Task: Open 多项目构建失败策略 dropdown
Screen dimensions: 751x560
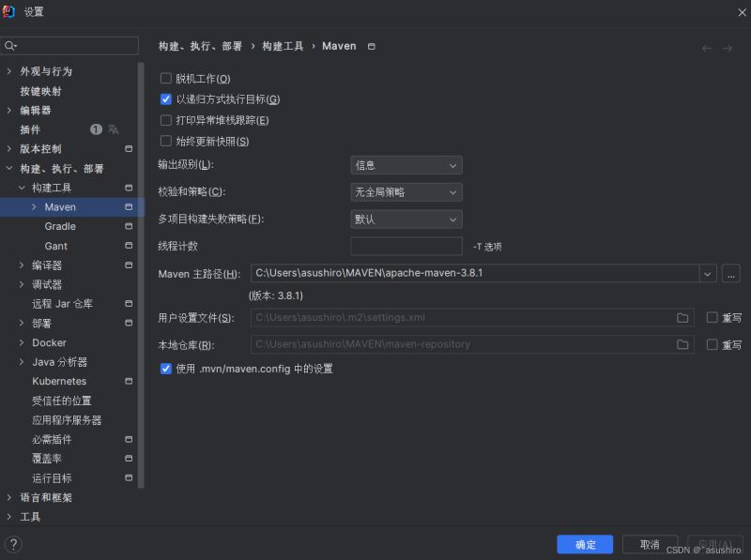Action: tap(406, 219)
